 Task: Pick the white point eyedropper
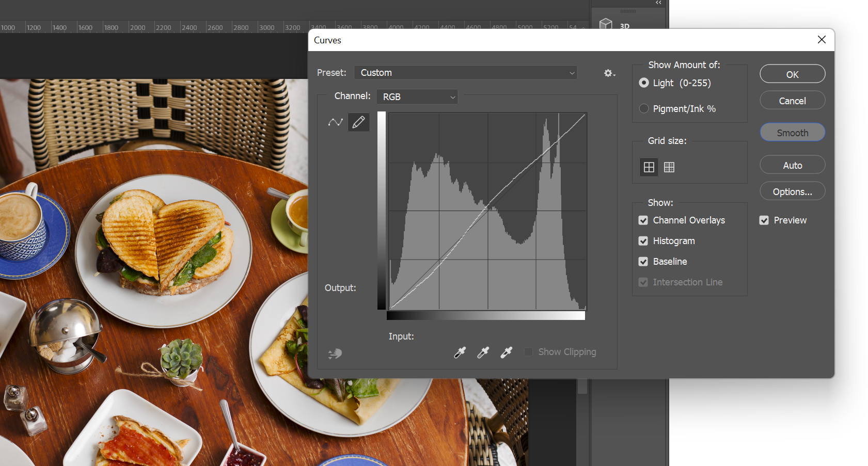[506, 352]
